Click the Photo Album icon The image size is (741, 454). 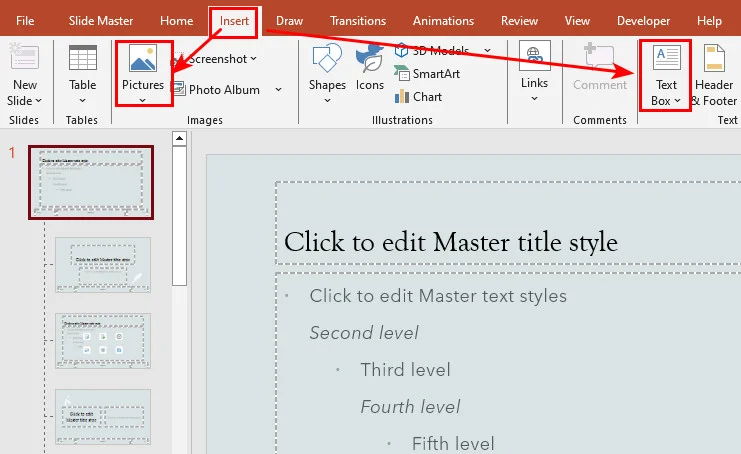pyautogui.click(x=178, y=88)
